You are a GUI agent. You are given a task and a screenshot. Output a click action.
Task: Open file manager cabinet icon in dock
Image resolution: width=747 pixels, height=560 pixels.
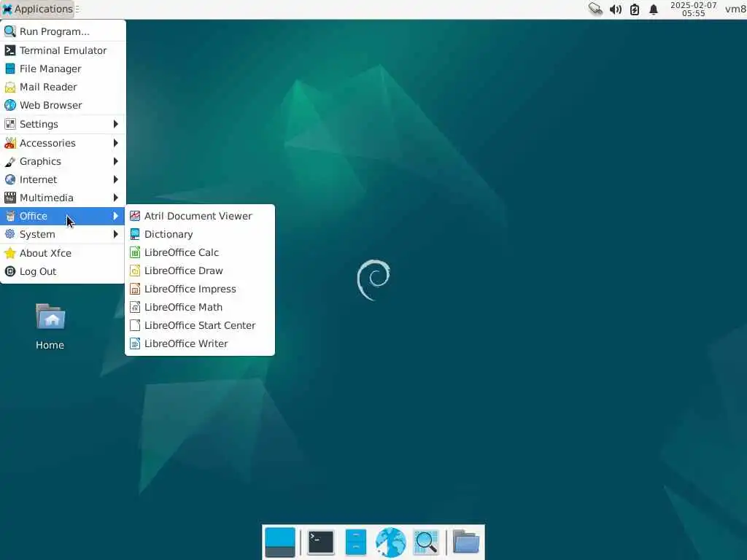coord(355,542)
